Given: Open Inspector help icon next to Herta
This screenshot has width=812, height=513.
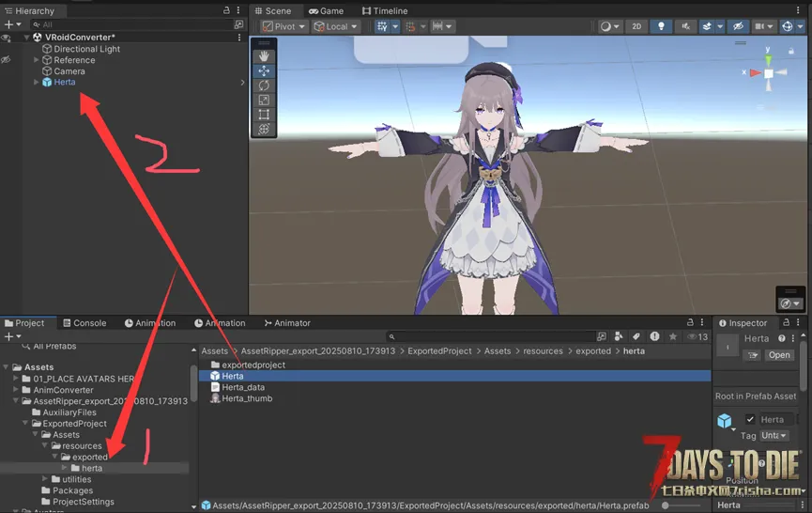Looking at the screenshot, I should (781, 338).
